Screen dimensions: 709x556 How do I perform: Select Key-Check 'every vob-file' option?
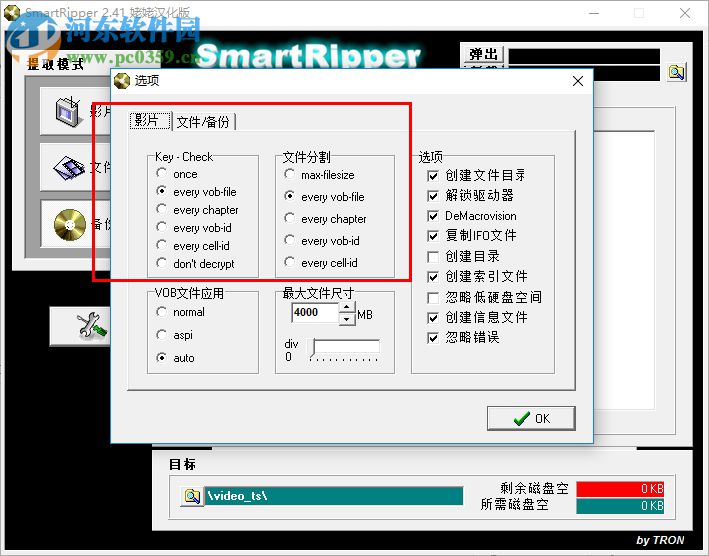[161, 191]
